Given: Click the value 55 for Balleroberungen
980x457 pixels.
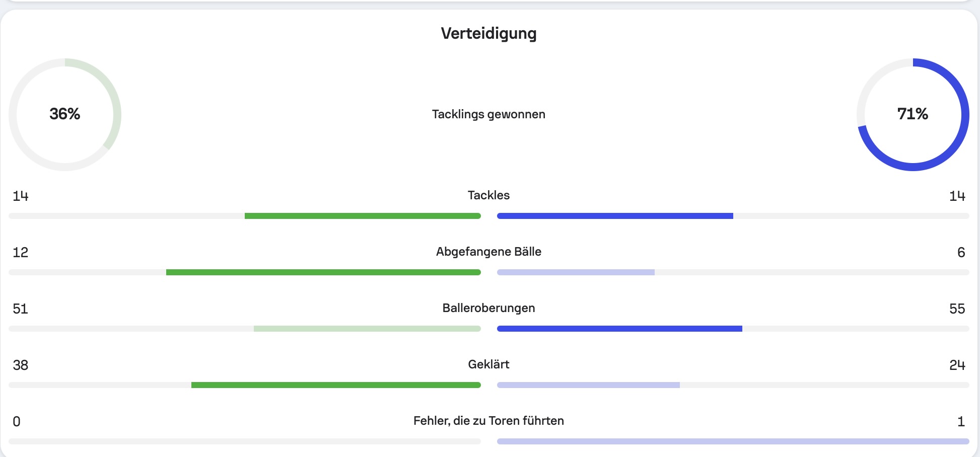Looking at the screenshot, I should tap(957, 309).
